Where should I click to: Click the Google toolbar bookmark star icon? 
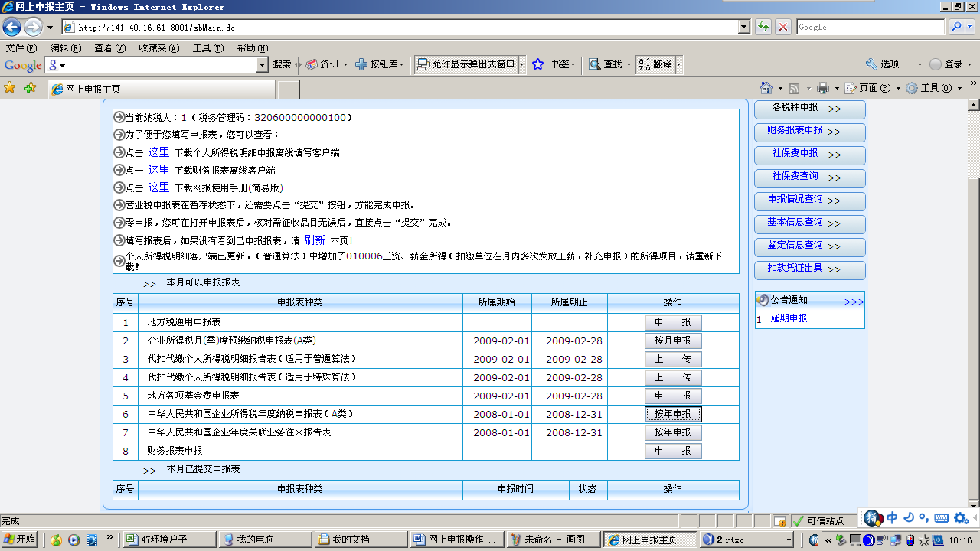[x=538, y=65]
